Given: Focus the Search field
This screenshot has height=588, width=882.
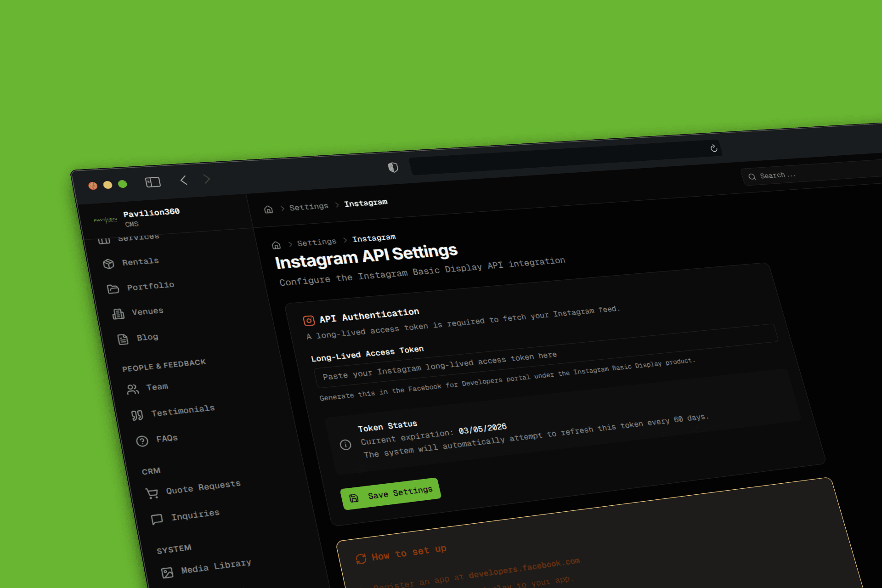Looking at the screenshot, I should pyautogui.click(x=813, y=173).
